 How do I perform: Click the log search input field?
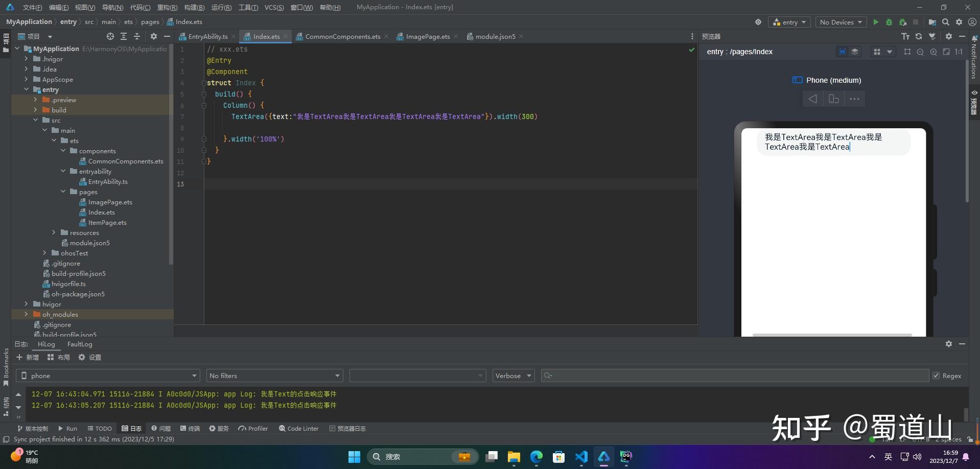pyautogui.click(x=735, y=376)
